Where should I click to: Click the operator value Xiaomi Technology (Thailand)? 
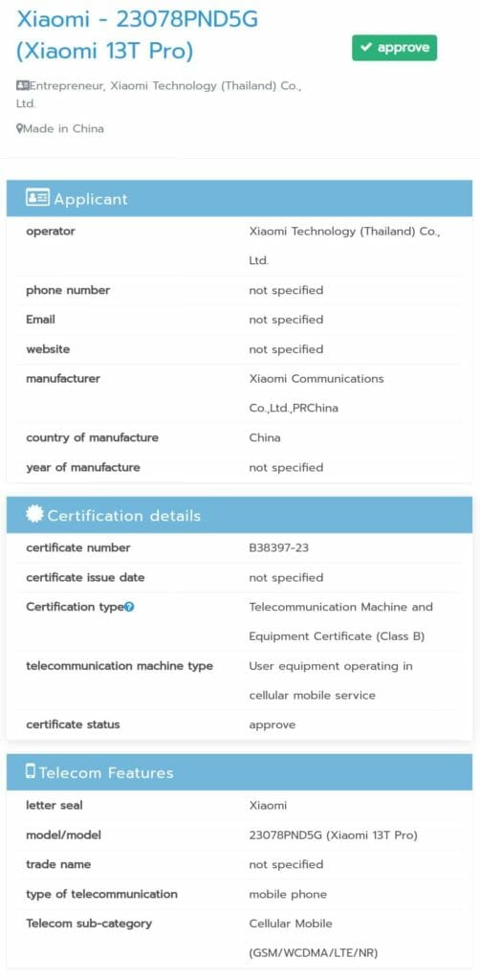point(344,246)
